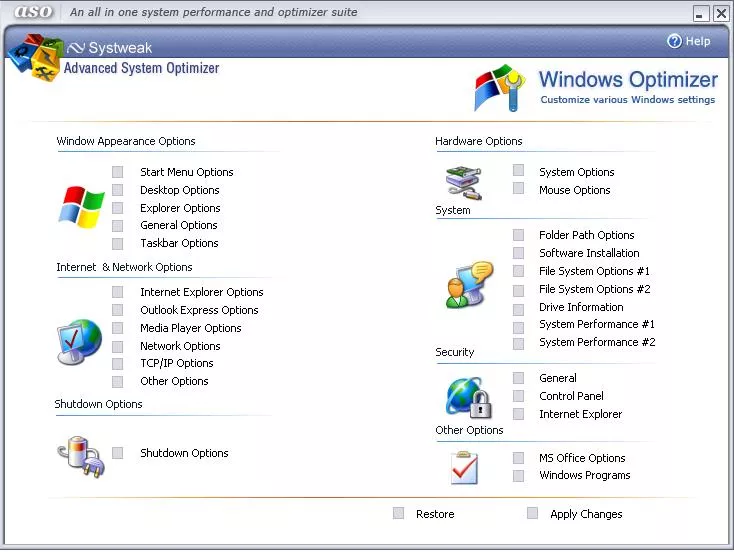Viewport: 734px width, 552px height.
Task: Click the Advanced System Optimizer cube logo
Action: coord(36,57)
